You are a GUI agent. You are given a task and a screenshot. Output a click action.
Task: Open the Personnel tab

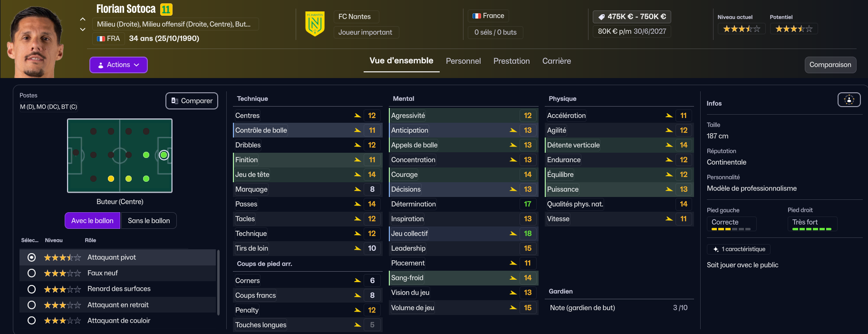coord(463,61)
